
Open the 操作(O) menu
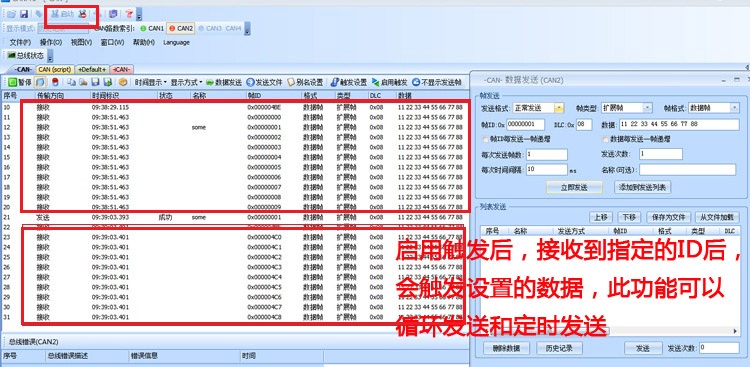point(51,43)
